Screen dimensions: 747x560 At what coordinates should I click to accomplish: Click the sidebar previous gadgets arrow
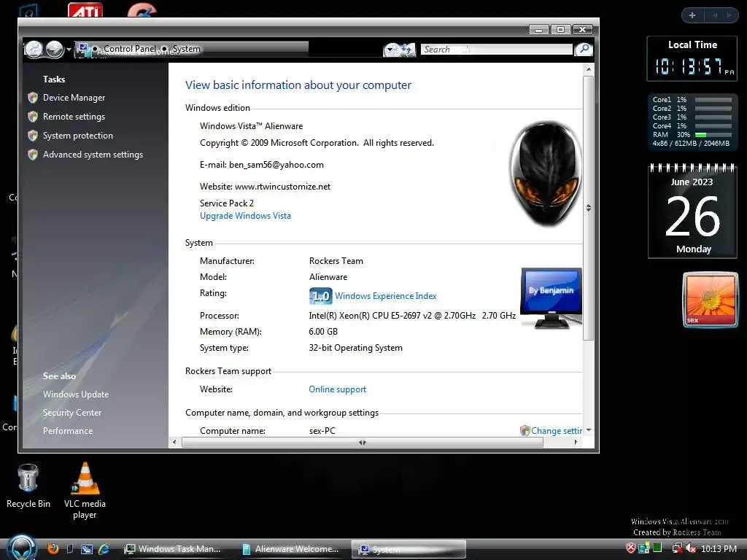[715, 15]
